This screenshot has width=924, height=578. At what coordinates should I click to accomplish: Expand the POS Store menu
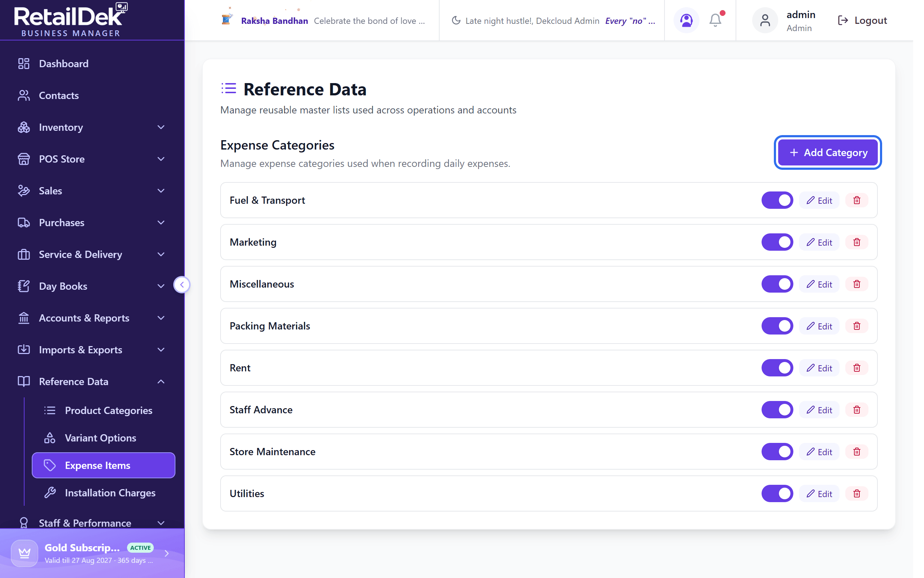[92, 159]
